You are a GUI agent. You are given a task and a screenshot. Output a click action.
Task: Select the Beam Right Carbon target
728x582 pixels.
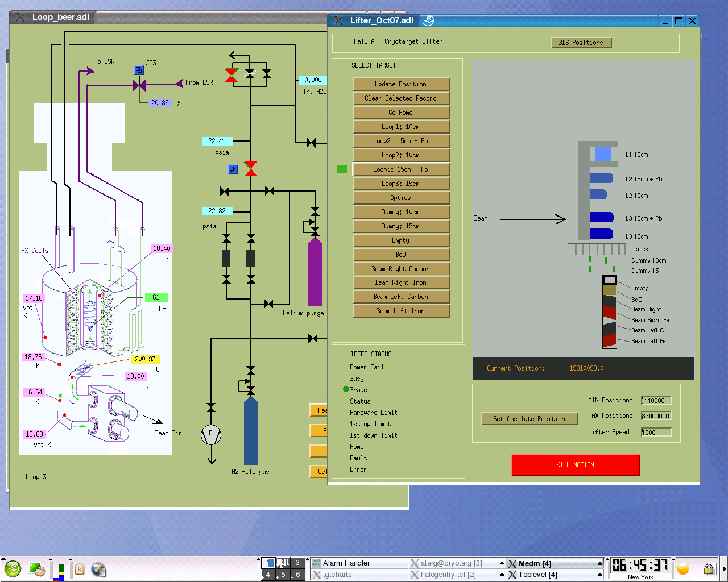click(401, 269)
